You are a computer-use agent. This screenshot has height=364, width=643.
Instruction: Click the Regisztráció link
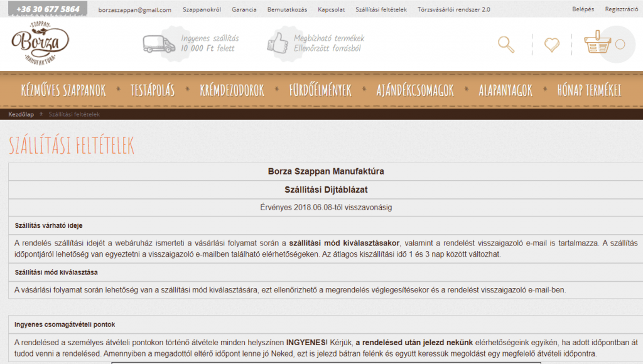(621, 9)
